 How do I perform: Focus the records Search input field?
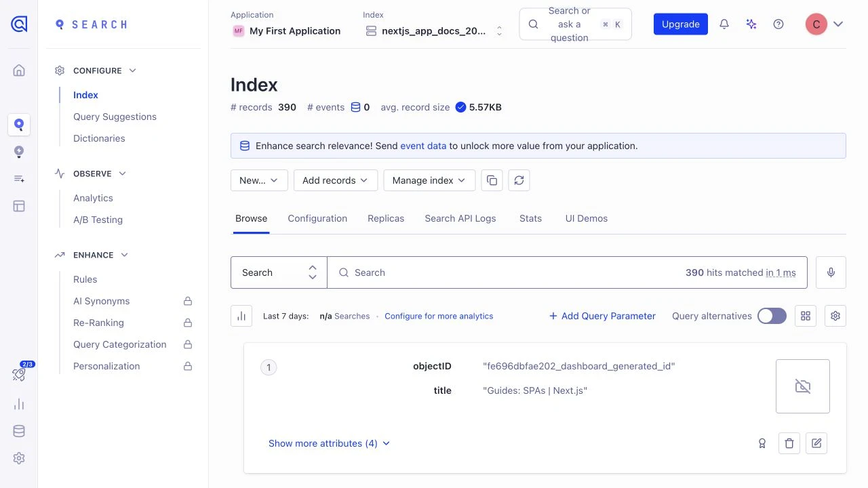pos(567,272)
